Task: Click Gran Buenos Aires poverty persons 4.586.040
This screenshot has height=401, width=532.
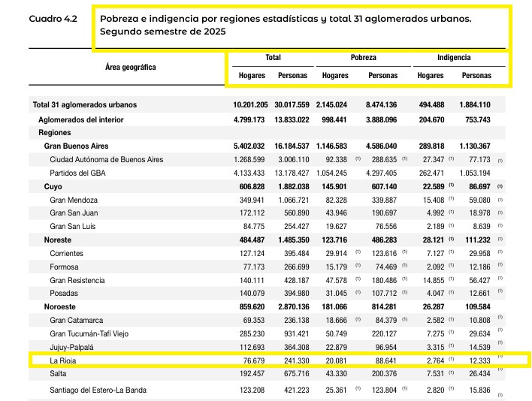Action: tap(381, 146)
